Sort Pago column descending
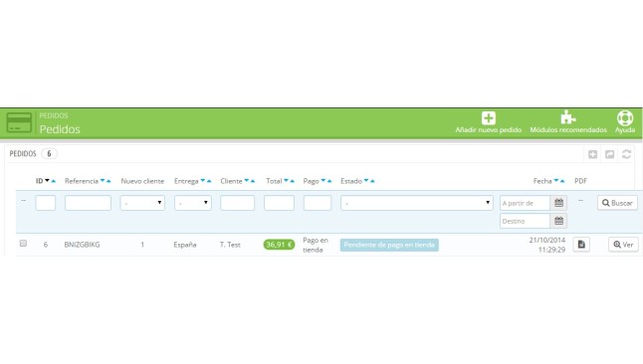Viewport: 643px width, 364px height. click(x=323, y=180)
